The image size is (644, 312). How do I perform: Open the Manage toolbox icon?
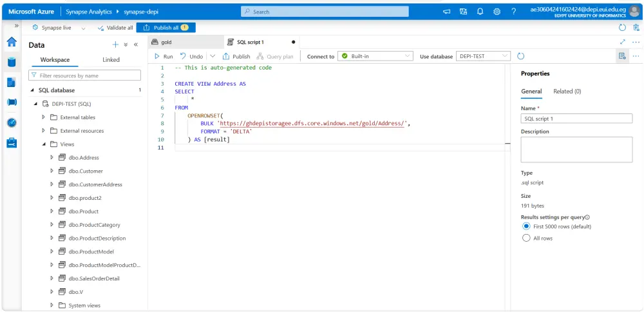pyautogui.click(x=12, y=143)
